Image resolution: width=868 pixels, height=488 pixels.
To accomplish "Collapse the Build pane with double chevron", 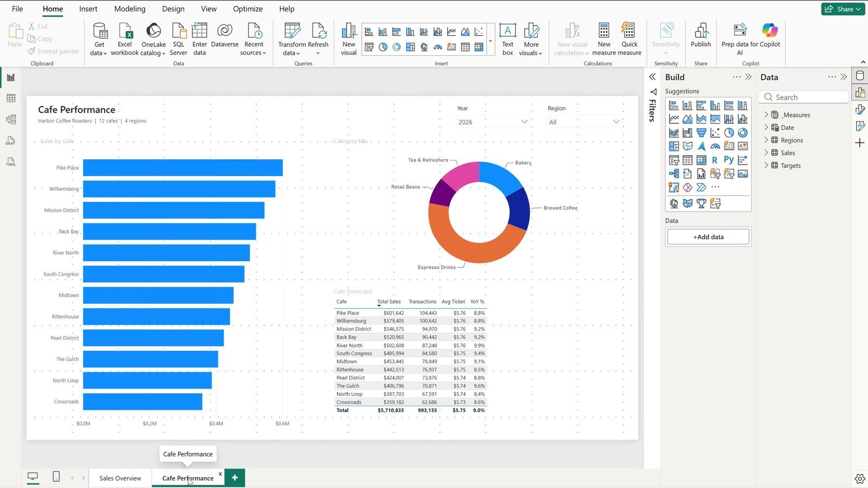I will point(749,77).
